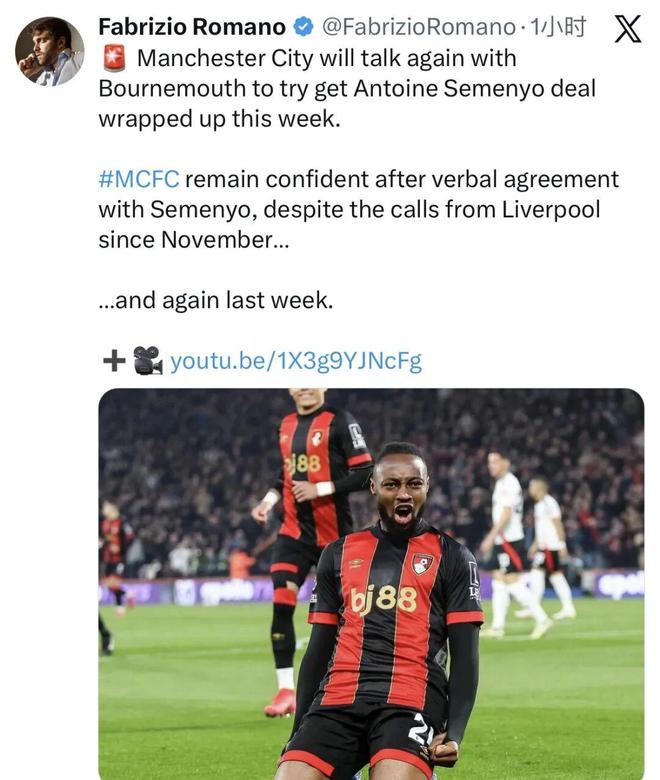Click the line '...and again last week.'
Image resolution: width=660 pixels, height=780 pixels.
coord(214,300)
